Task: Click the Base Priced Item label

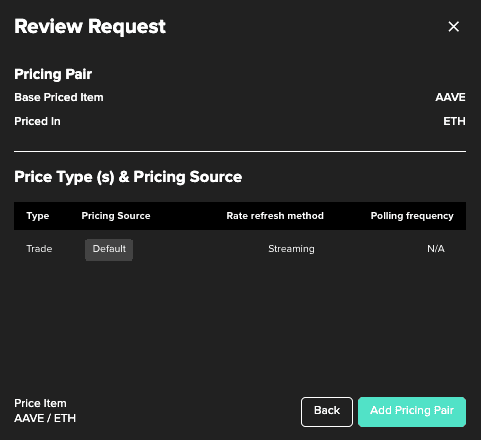Action: click(59, 97)
